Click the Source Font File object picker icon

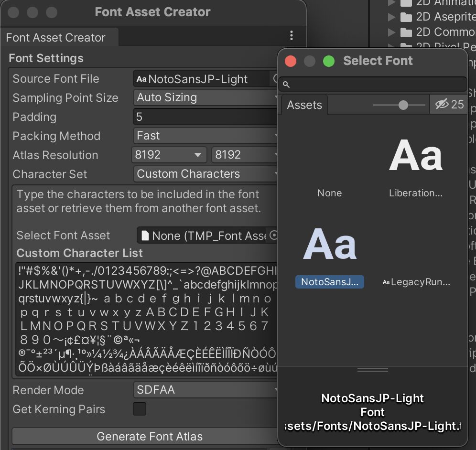point(276,78)
